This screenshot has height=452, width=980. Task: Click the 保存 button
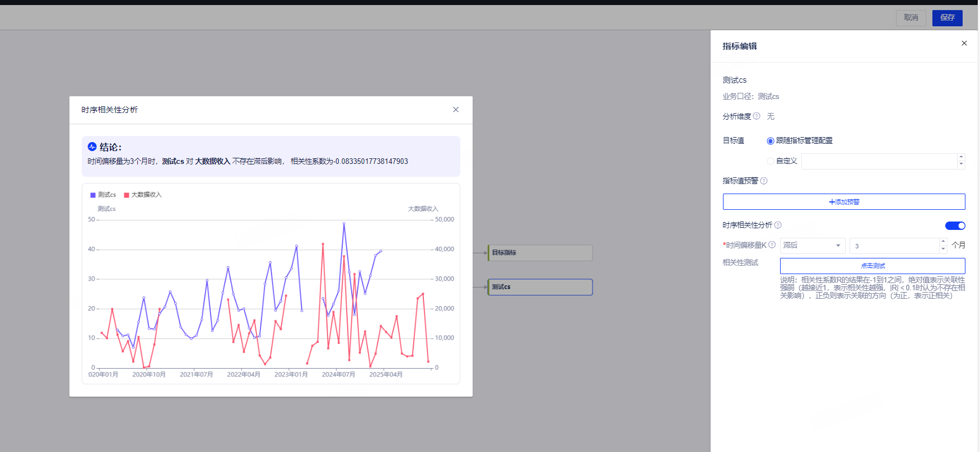coord(948,18)
